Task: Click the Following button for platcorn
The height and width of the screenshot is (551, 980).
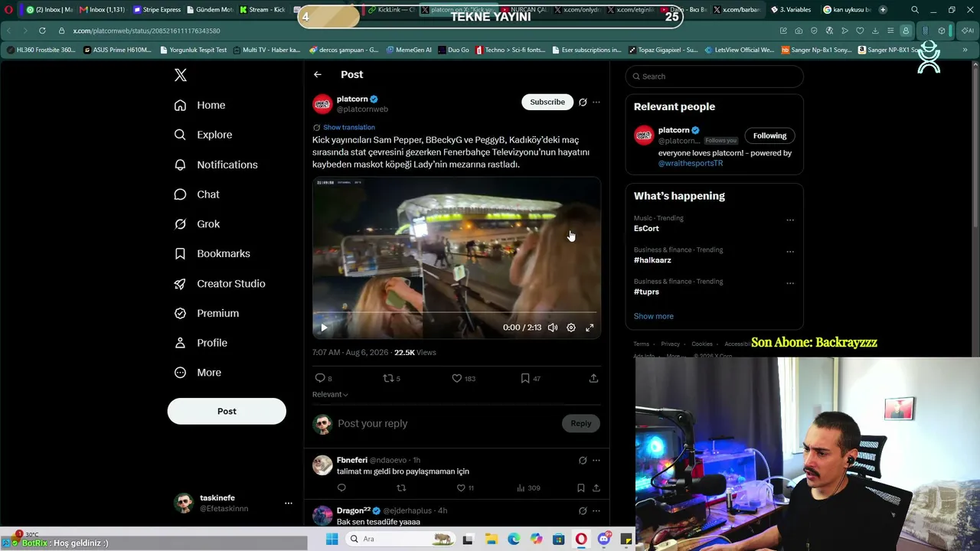Action: pyautogui.click(x=769, y=135)
